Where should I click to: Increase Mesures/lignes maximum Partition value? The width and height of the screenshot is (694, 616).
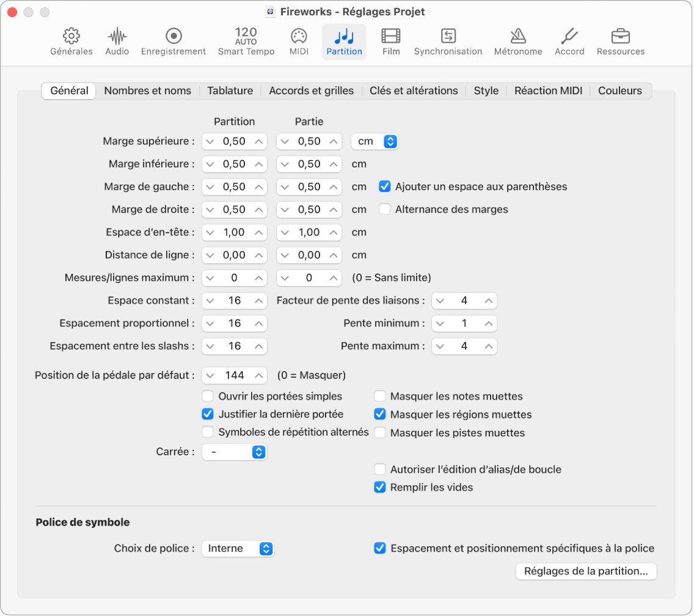259,278
